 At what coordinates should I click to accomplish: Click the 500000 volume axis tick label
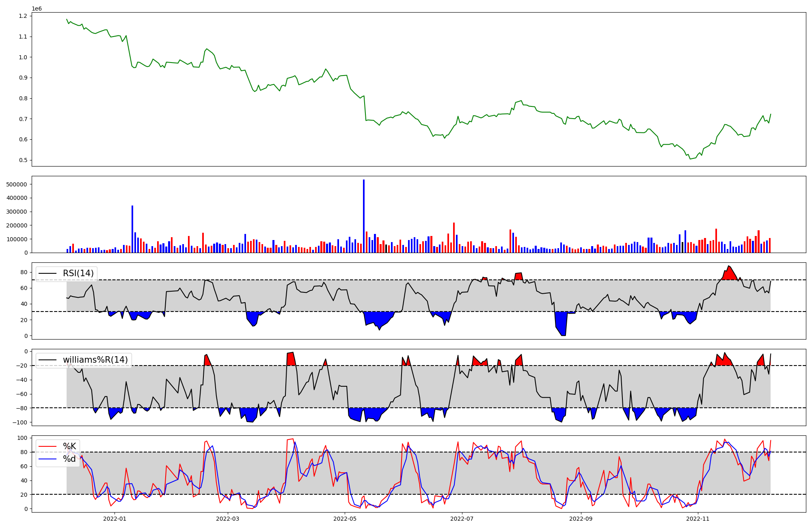tap(17, 184)
